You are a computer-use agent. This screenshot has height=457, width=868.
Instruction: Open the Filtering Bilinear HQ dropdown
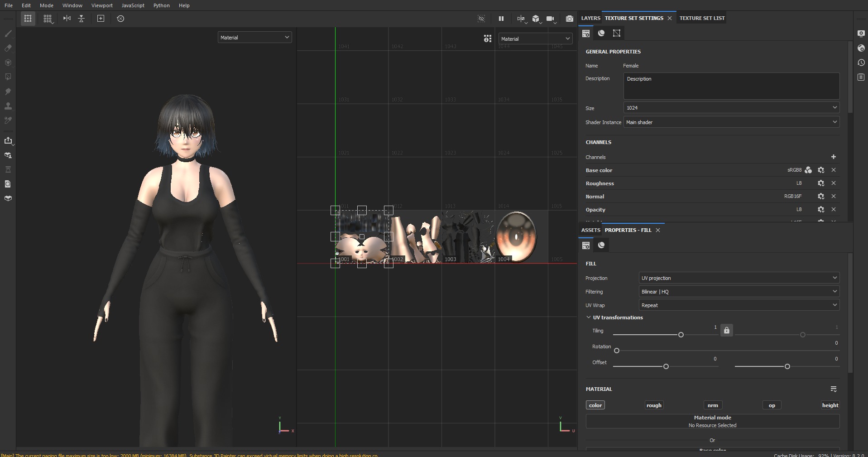739,292
